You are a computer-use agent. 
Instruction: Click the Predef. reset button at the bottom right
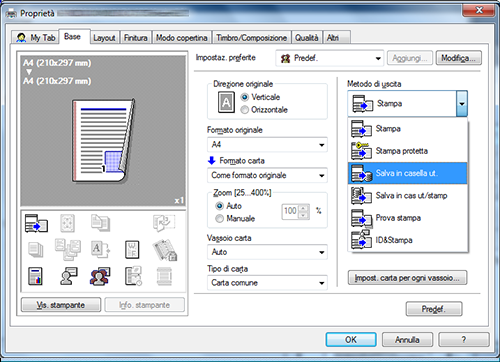434,309
